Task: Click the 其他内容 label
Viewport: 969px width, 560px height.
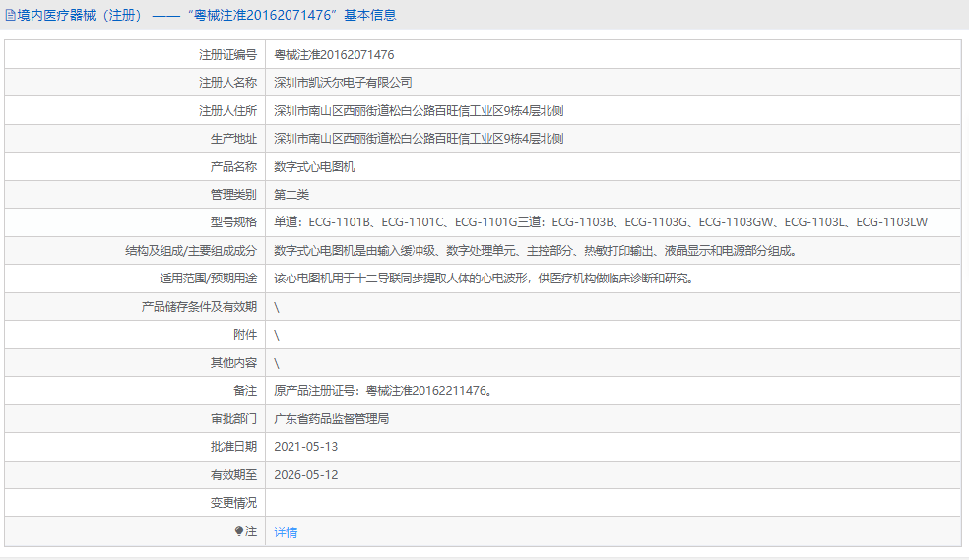Action: [x=233, y=363]
